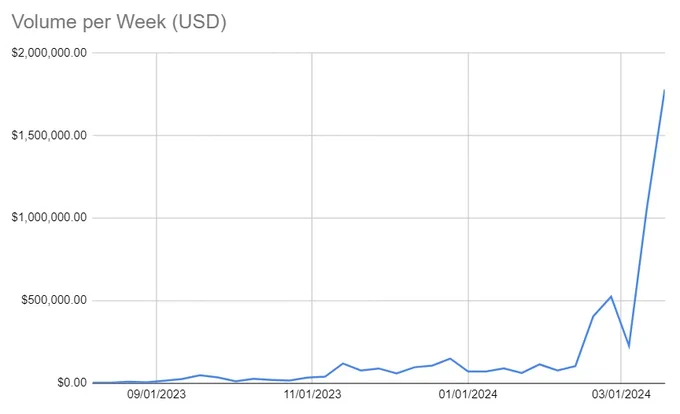Click the chart title Volume per Week (USD)
This screenshot has width=680, height=414.
(119, 22)
